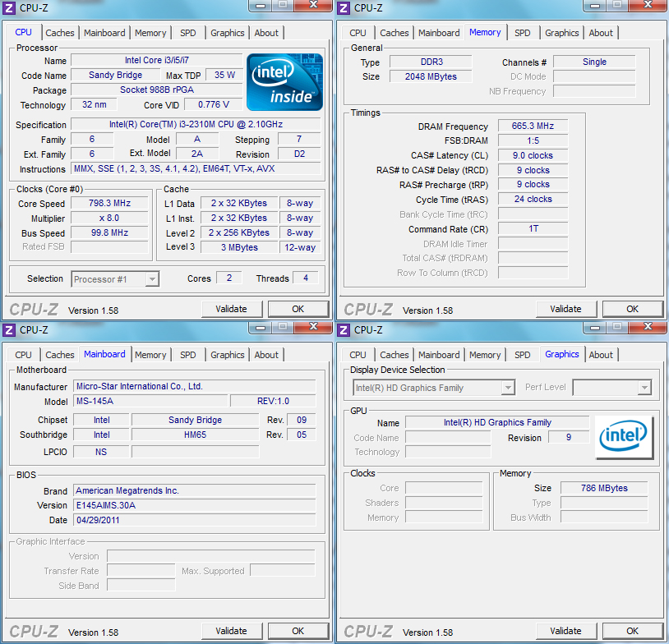Click the BIOS Brand value American Megatrends Inc.

point(195,490)
